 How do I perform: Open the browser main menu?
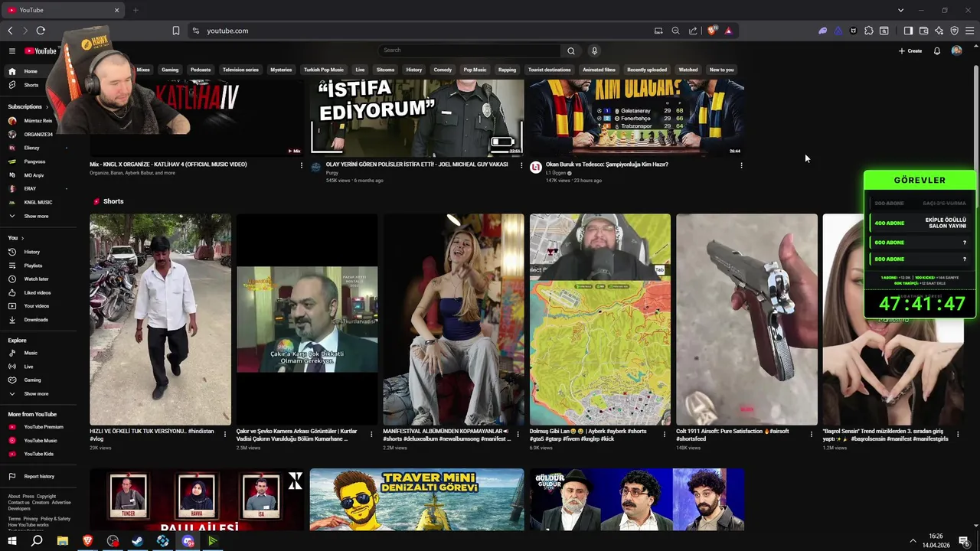(969, 31)
